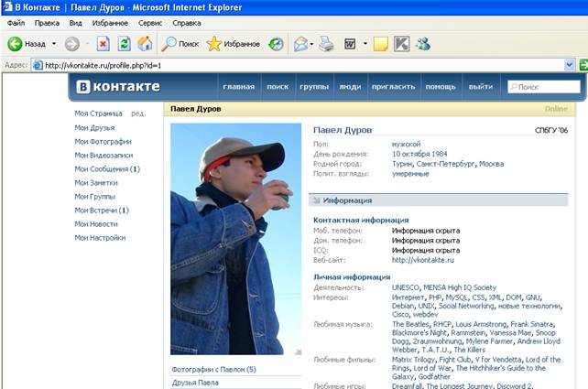Click the Refresh page icon
This screenshot has width=588, height=389.
(124, 43)
